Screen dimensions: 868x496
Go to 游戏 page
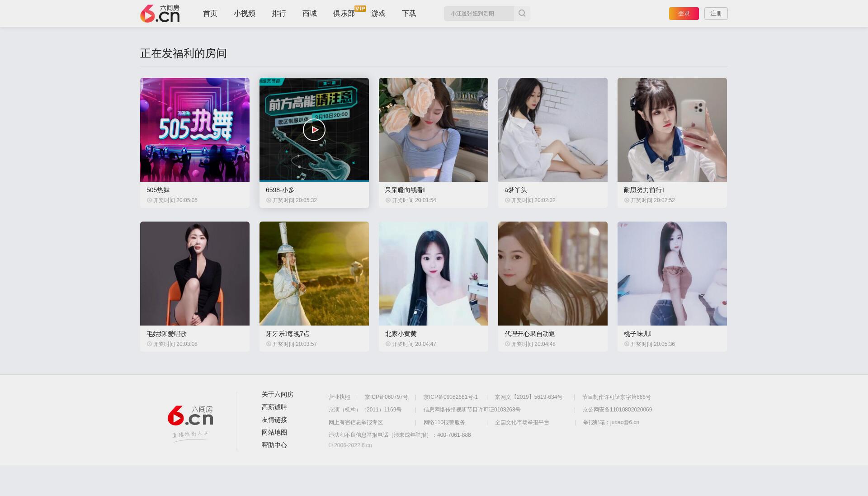point(378,14)
